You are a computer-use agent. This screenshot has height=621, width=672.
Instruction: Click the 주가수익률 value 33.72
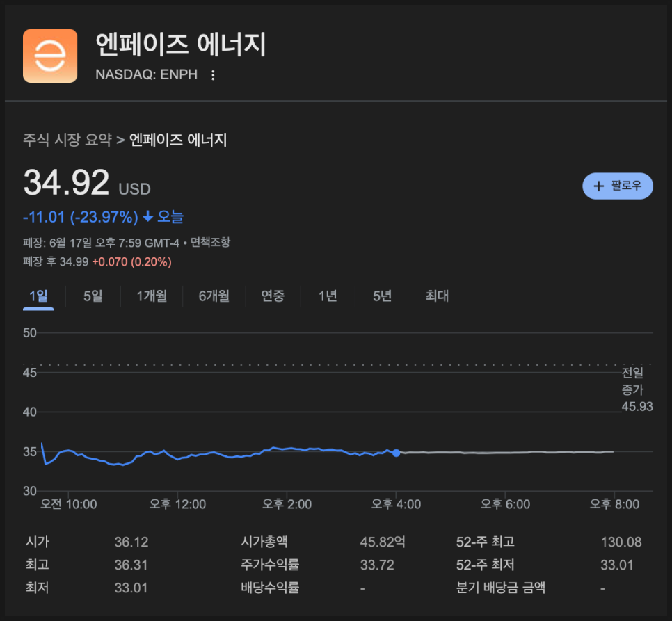377,565
